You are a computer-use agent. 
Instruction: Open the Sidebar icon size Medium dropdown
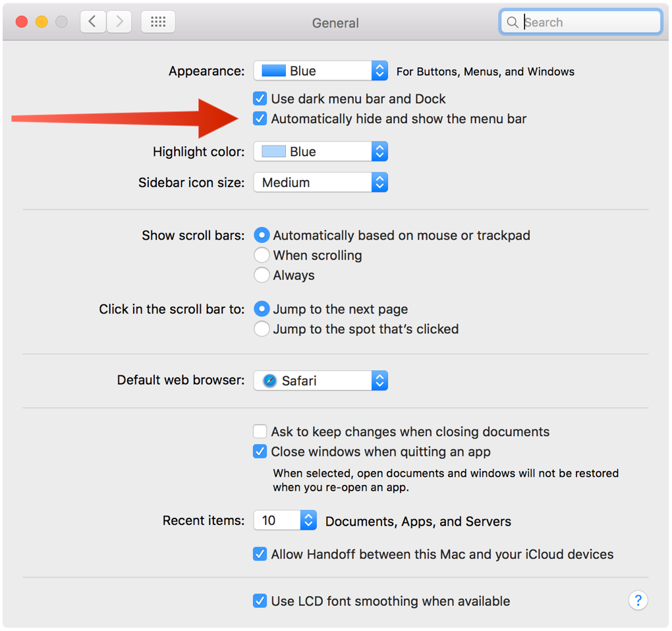click(x=321, y=182)
